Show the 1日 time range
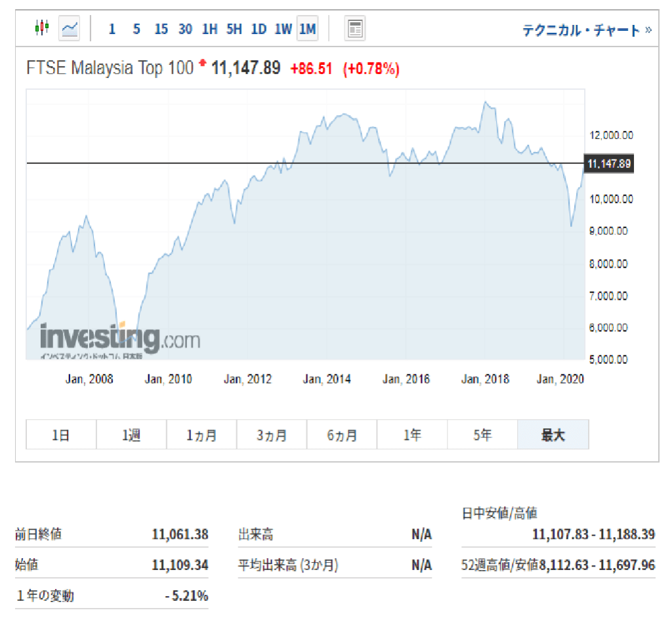The height and width of the screenshot is (627, 672). pos(61,435)
